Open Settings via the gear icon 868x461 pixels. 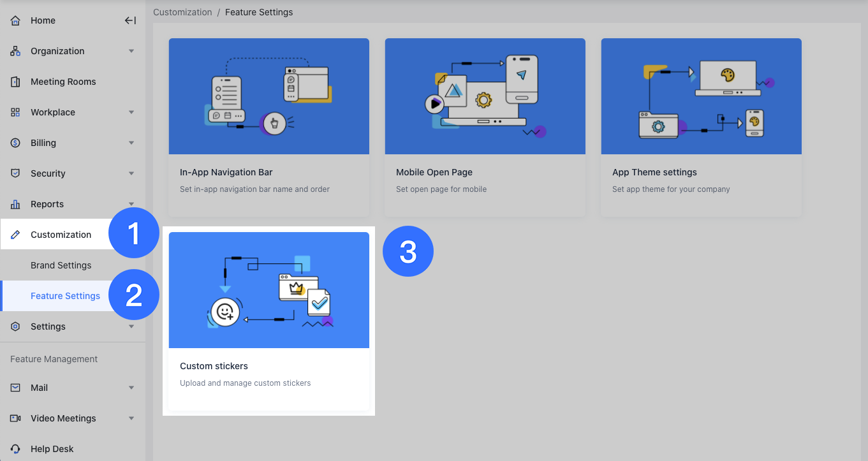tap(15, 326)
